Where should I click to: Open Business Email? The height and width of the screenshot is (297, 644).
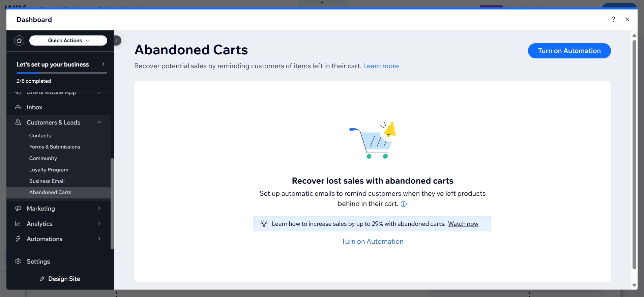(47, 181)
